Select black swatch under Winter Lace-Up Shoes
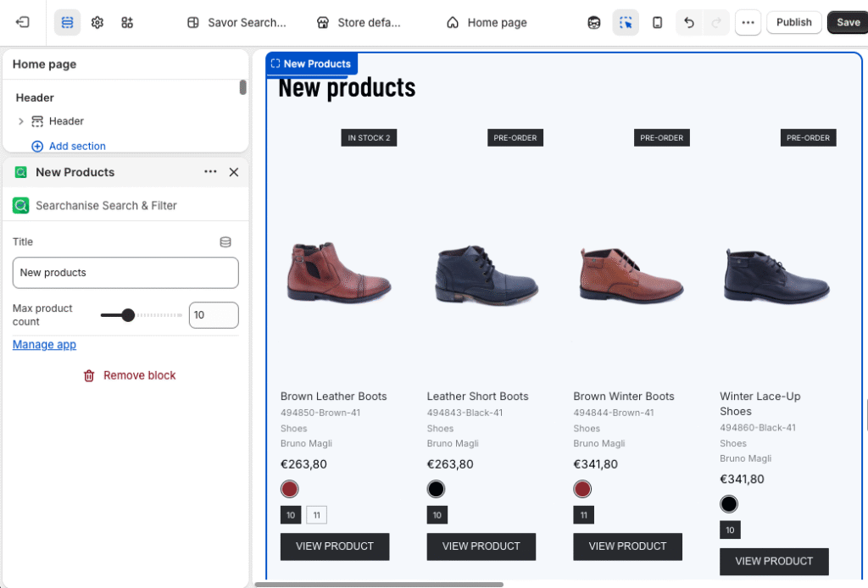 [x=729, y=504]
